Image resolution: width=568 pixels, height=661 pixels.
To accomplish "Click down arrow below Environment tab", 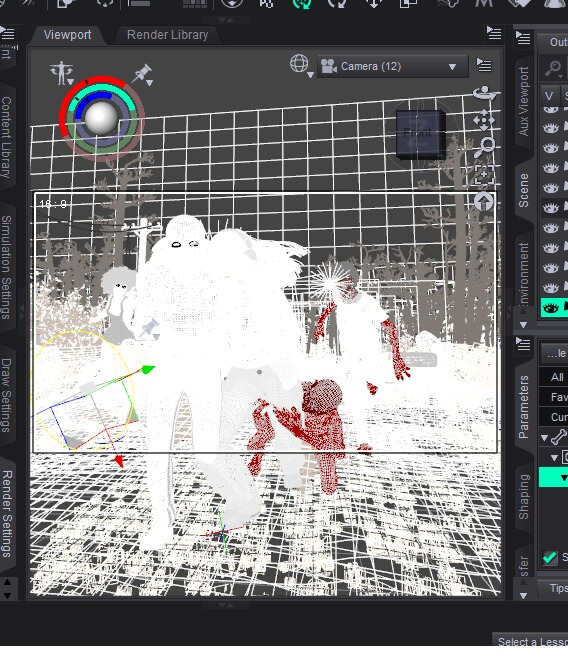I will pyautogui.click(x=523, y=325).
